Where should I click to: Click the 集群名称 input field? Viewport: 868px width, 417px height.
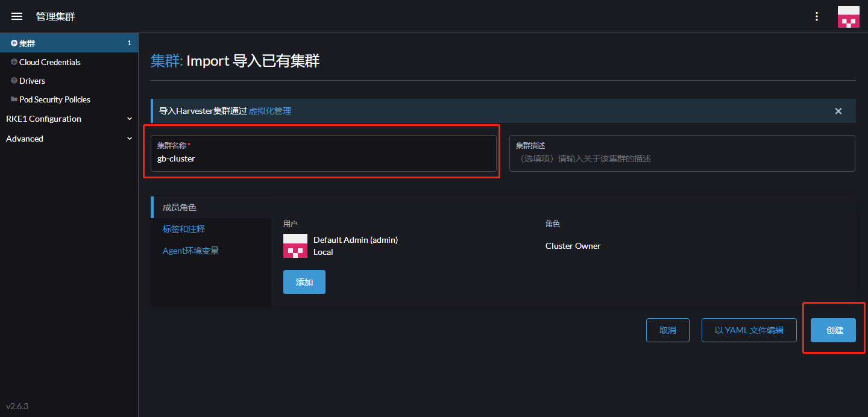point(324,153)
